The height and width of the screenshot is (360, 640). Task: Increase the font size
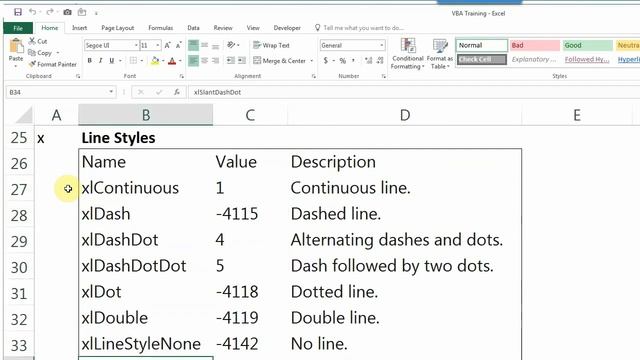[168, 45]
